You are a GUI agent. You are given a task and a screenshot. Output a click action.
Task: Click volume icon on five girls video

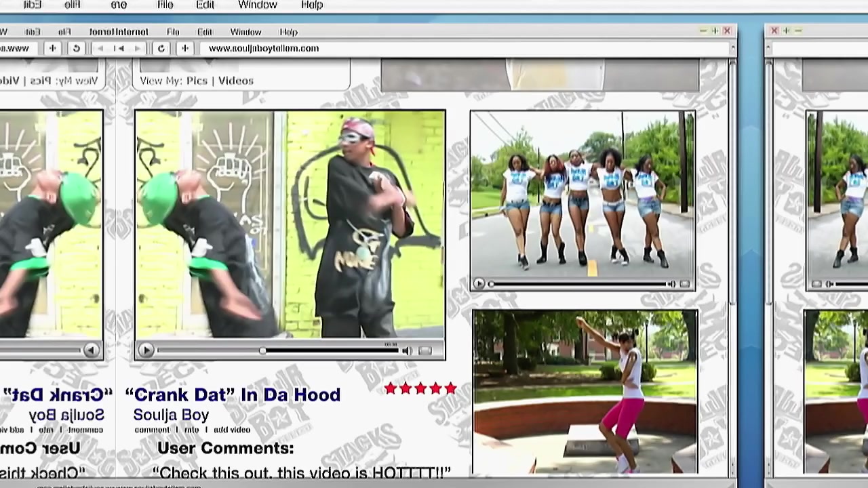[x=671, y=284]
